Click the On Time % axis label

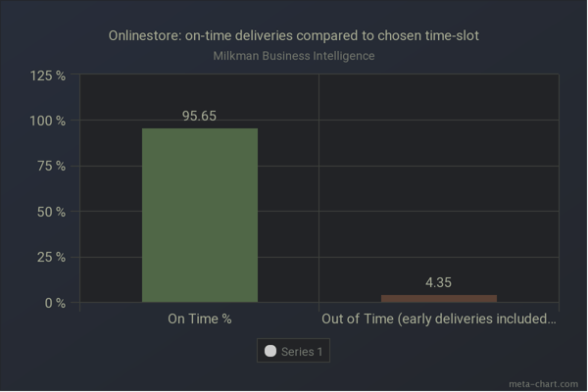[200, 318]
